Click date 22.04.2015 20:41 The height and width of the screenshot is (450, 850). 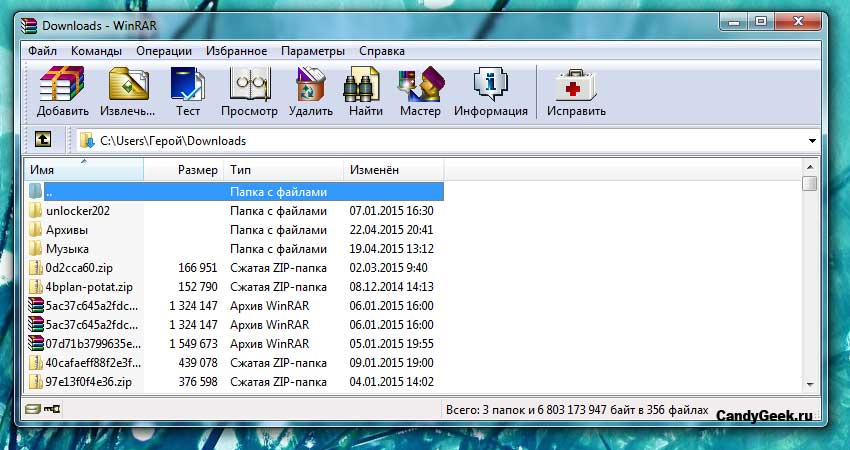click(391, 229)
